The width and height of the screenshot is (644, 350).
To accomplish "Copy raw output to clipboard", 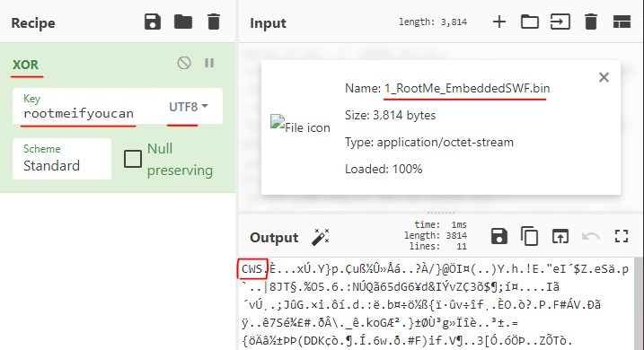I will point(529,236).
